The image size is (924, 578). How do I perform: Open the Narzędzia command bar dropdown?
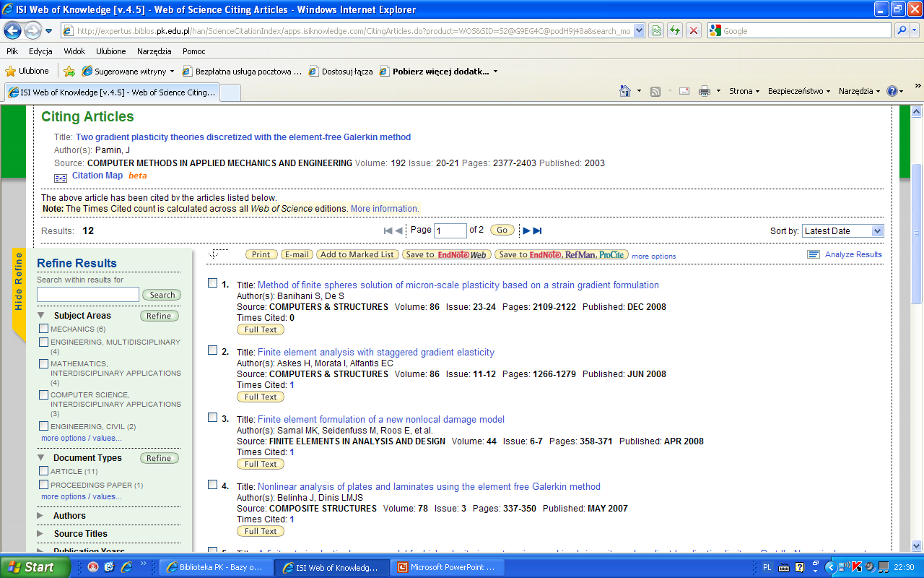coord(860,91)
